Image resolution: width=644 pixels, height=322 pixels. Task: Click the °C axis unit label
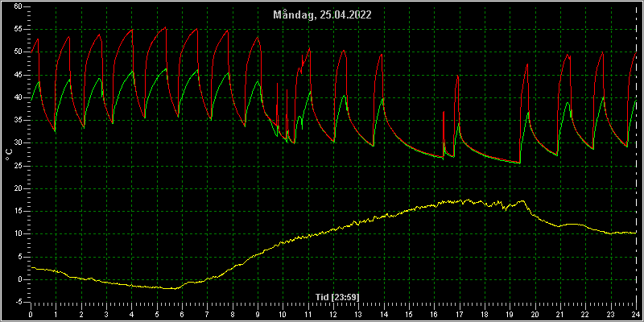coord(9,155)
